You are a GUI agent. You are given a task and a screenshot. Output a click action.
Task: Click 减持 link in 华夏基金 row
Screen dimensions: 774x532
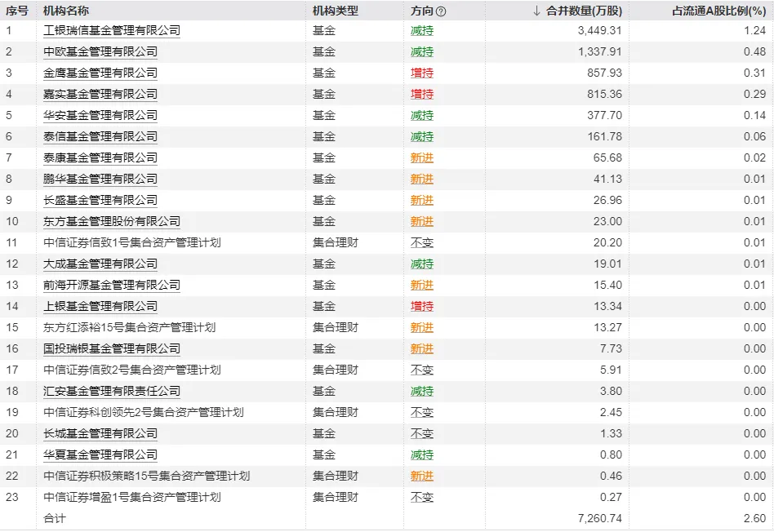tap(422, 455)
